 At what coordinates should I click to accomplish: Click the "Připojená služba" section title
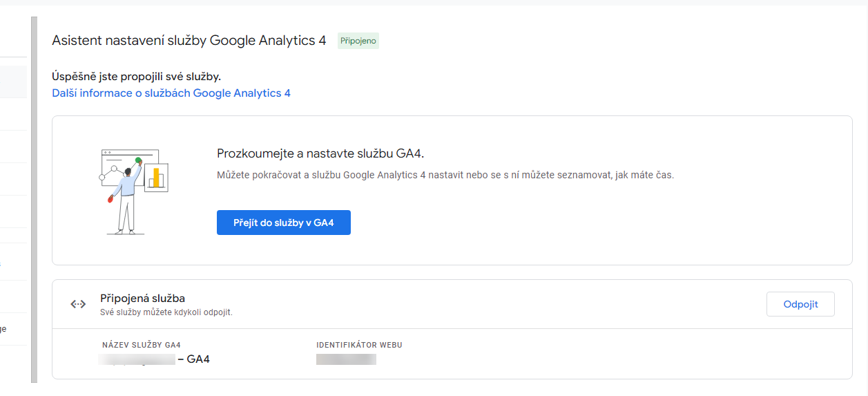pos(142,299)
